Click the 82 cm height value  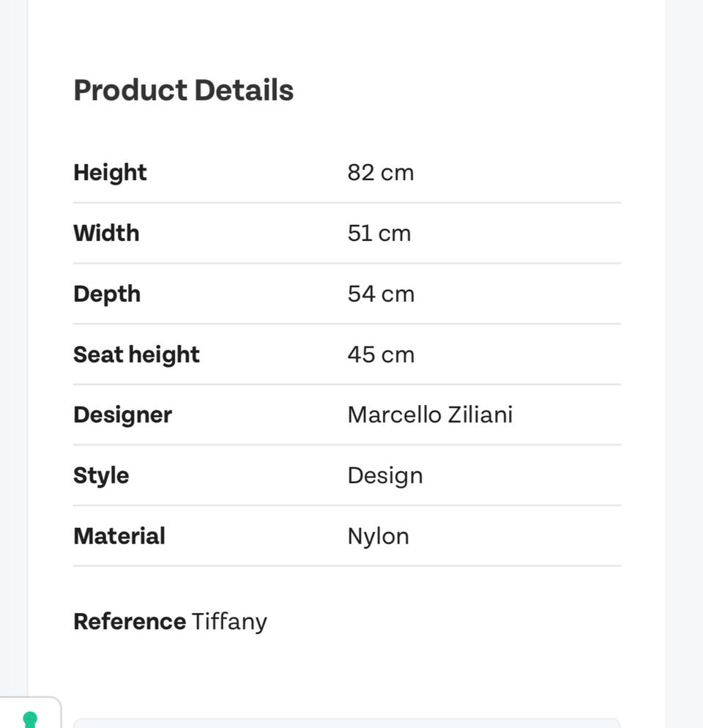pyautogui.click(x=380, y=173)
